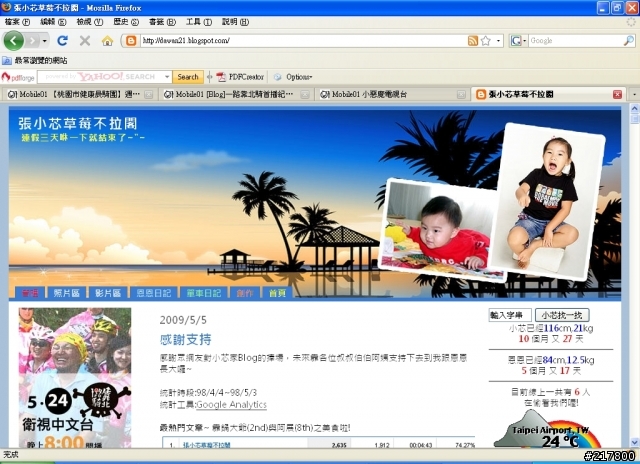Viewport: 640px width, 464px height.
Task: Close the Mobile01 [Blog] tab
Action: pos(304,94)
